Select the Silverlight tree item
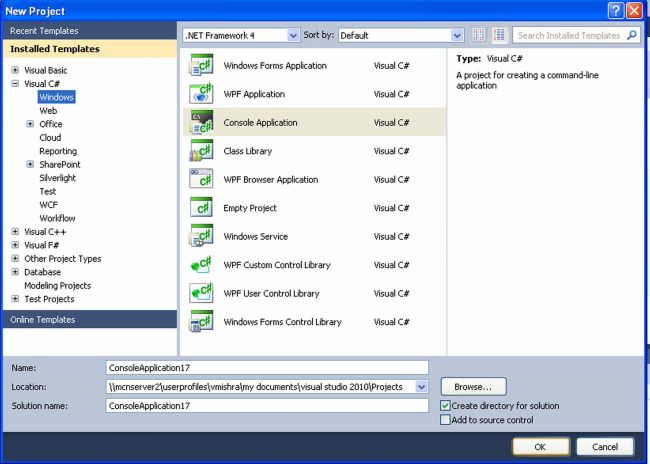Image resolution: width=650 pixels, height=464 pixels. tap(58, 178)
